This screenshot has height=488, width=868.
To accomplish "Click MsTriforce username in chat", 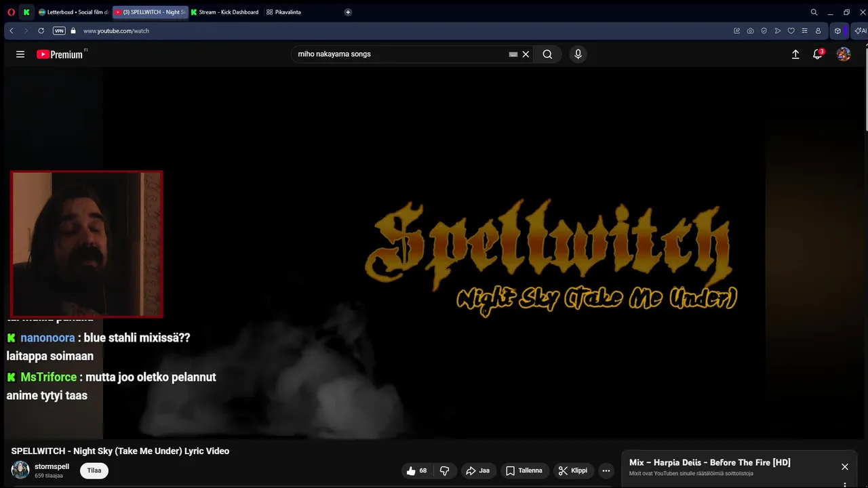I will [x=49, y=377].
